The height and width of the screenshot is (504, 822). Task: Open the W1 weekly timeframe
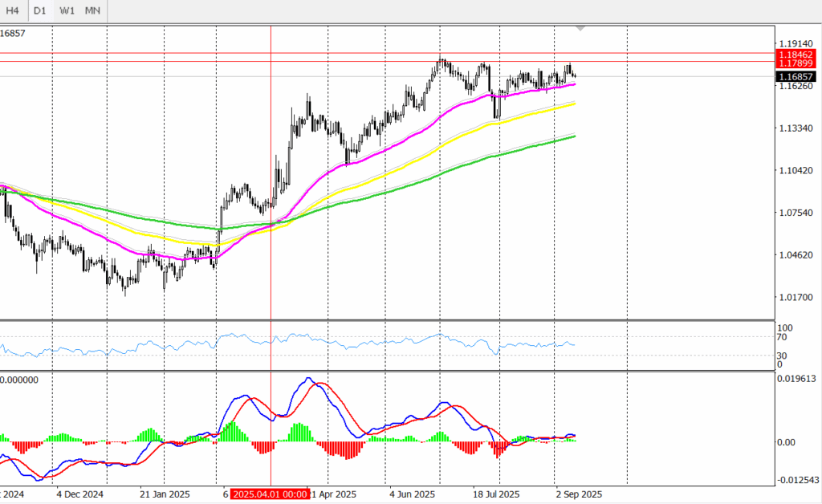(67, 11)
